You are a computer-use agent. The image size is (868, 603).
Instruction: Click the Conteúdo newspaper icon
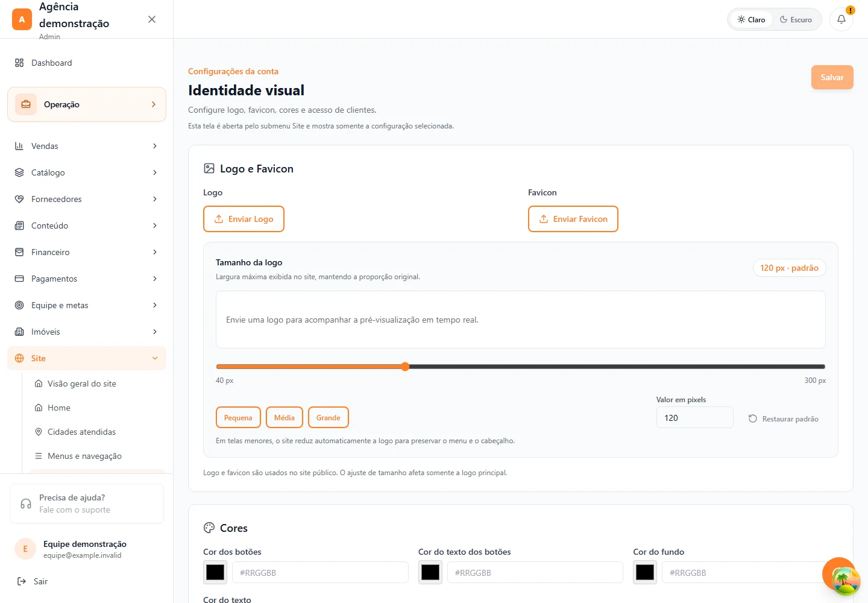point(19,226)
